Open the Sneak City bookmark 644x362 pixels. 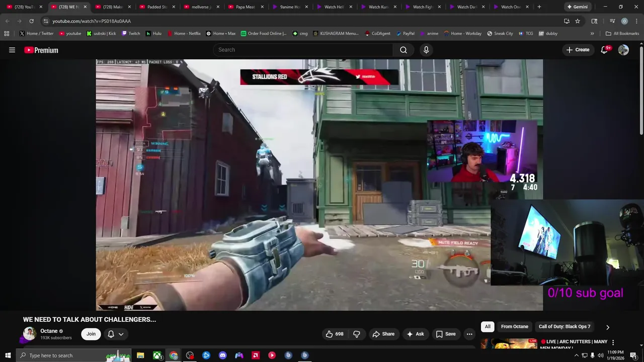pyautogui.click(x=500, y=33)
